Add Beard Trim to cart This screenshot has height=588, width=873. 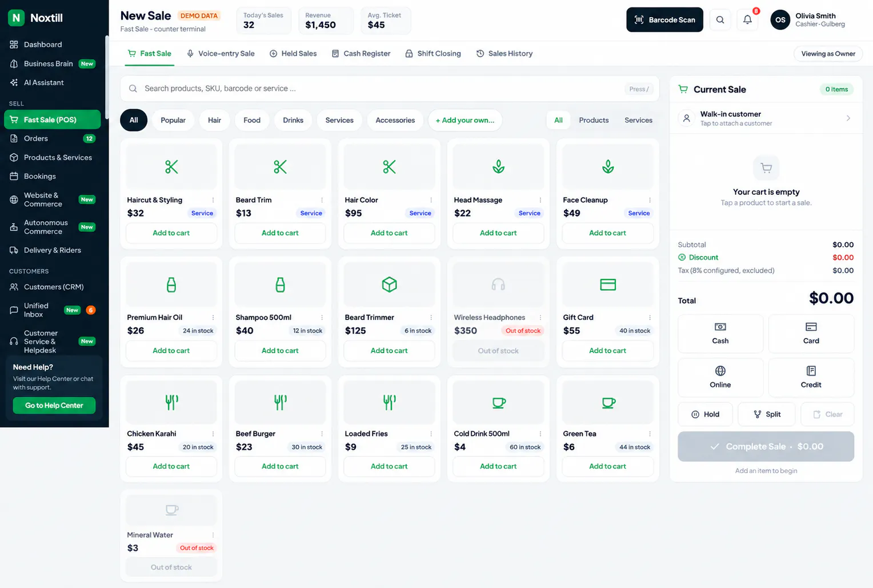pyautogui.click(x=280, y=233)
